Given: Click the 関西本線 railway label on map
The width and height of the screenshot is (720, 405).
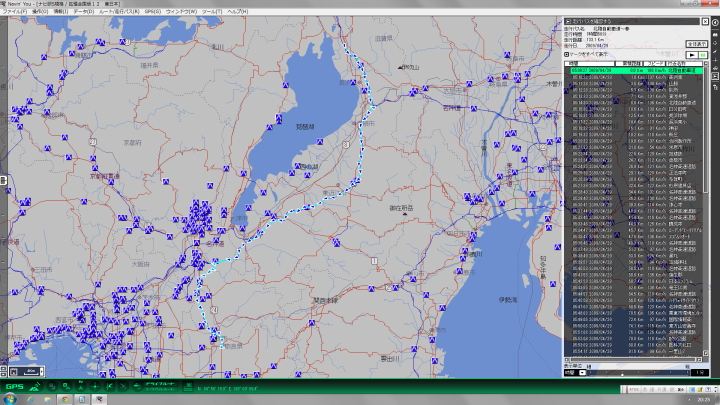Looking at the screenshot, I should (x=326, y=300).
